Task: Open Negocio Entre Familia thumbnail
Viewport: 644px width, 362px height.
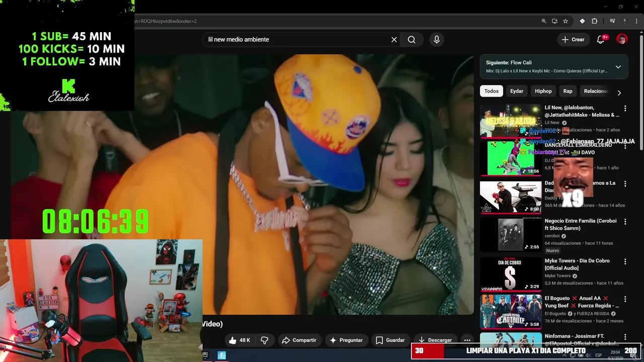Action: click(511, 234)
